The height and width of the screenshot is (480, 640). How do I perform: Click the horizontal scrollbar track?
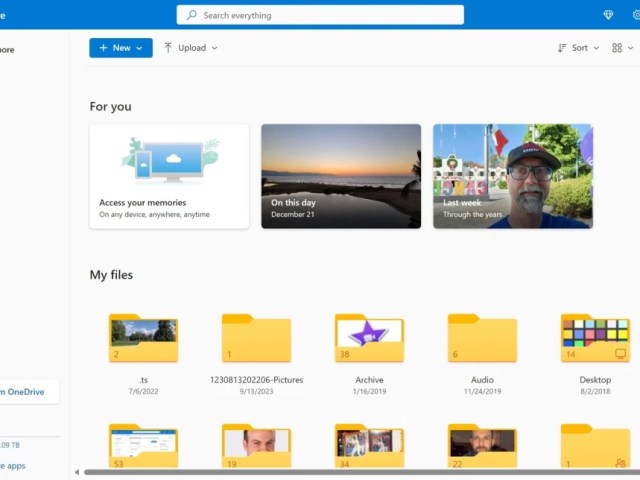(x=362, y=472)
